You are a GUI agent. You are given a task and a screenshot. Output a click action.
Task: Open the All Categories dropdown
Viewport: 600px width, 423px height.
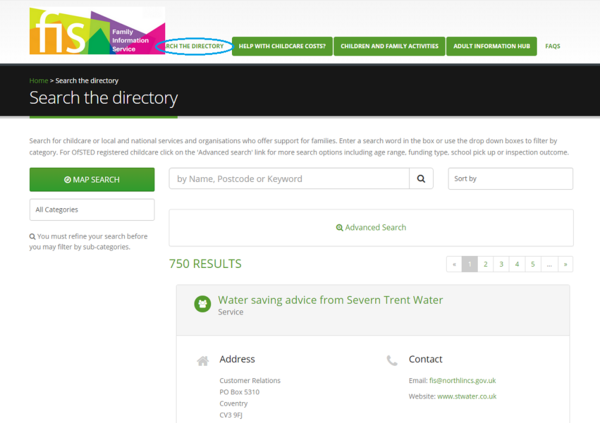pos(92,210)
